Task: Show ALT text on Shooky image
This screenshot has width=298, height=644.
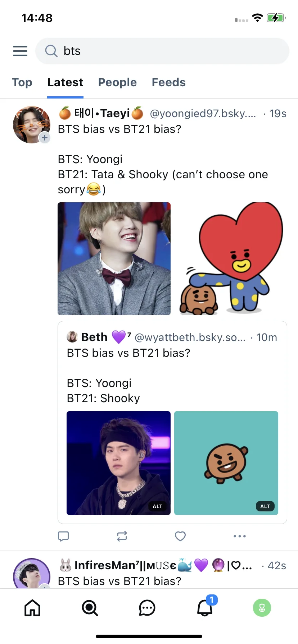Action: 265,506
